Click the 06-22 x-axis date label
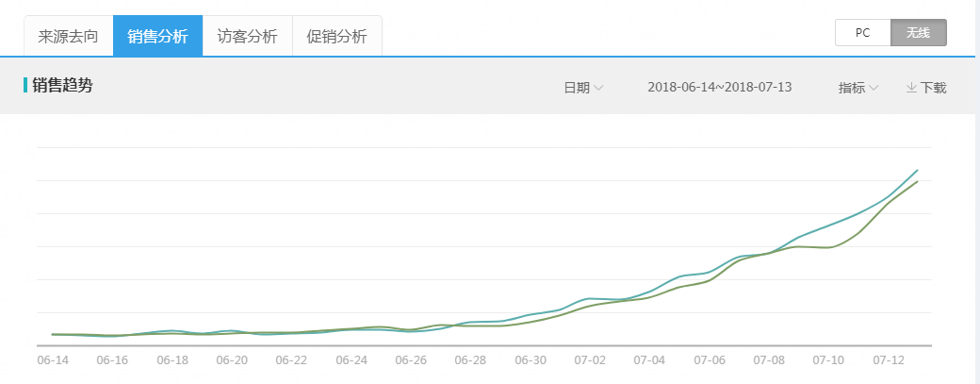This screenshot has width=980, height=384. (291, 360)
